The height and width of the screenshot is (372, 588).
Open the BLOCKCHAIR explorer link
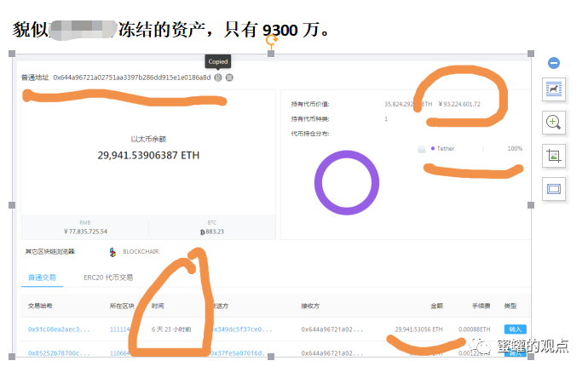click(x=141, y=252)
